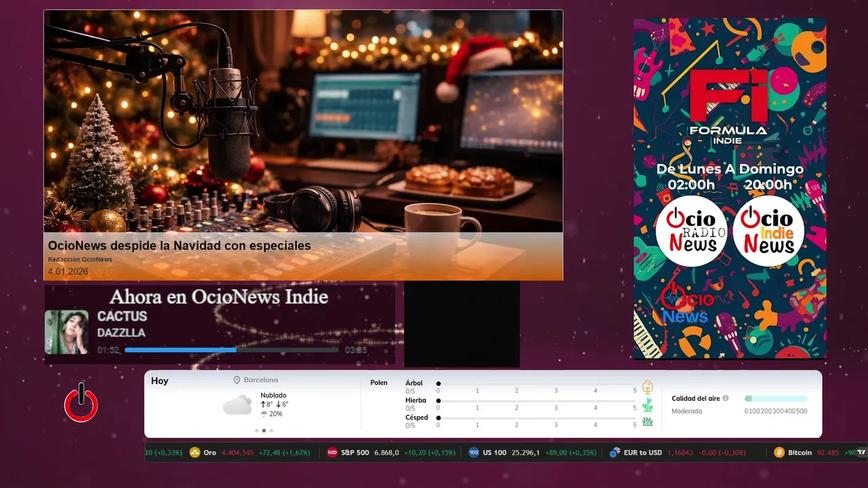Image resolution: width=868 pixels, height=488 pixels.
Task: Click the Césped grass pollen icon
Action: pos(647,422)
